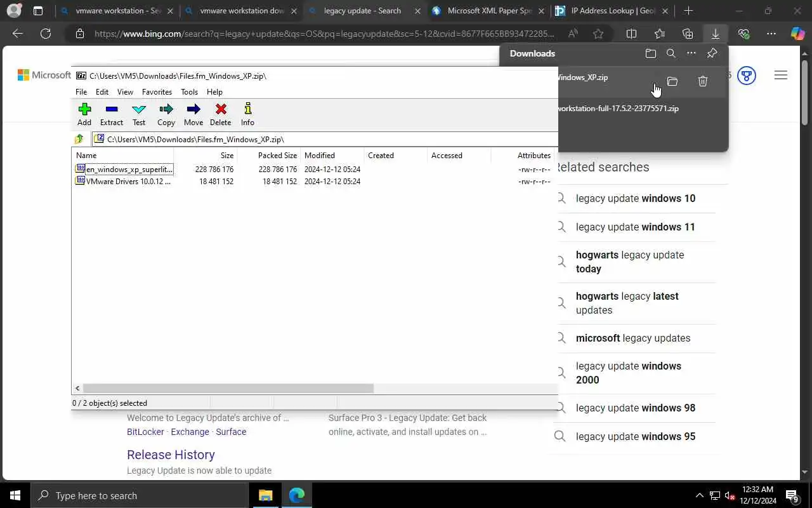Open Edge Collections icon
Image resolution: width=812 pixels, height=508 pixels.
[688, 34]
